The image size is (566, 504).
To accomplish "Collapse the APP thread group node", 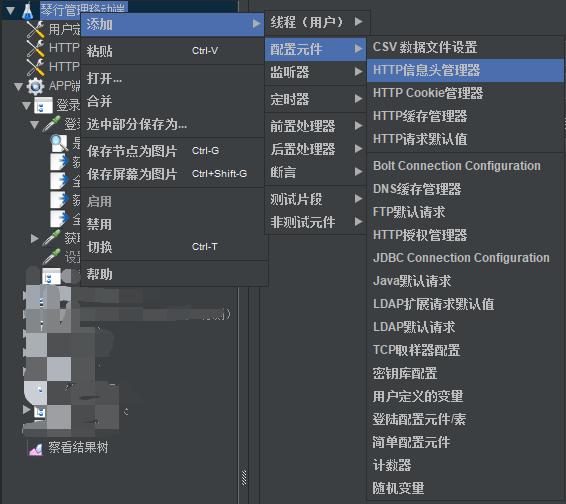I will click(18, 86).
